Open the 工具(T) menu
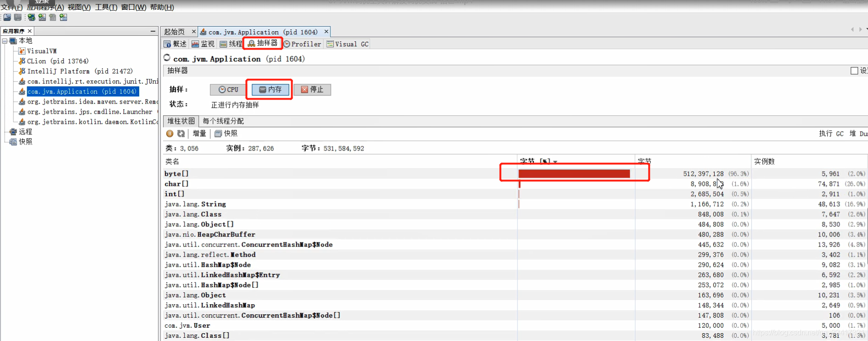The width and height of the screenshot is (868, 341). pos(106,7)
